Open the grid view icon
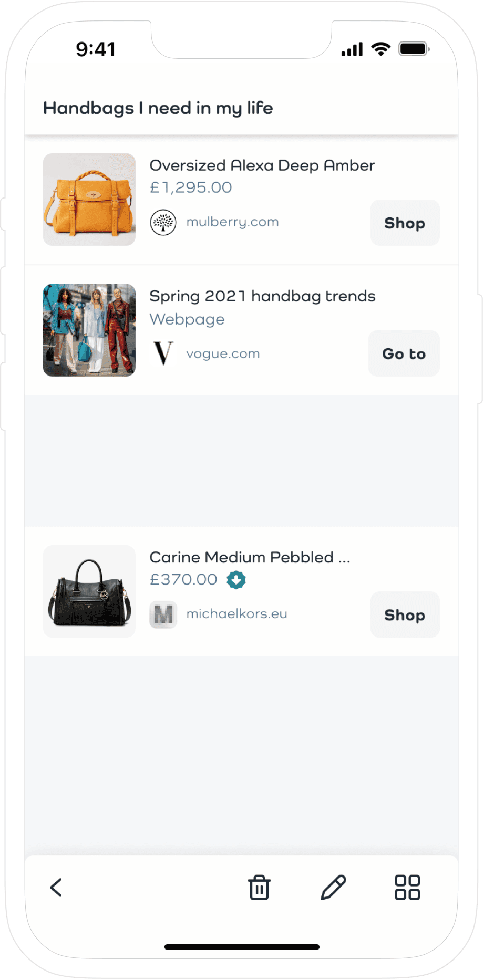484x980 pixels. click(408, 888)
